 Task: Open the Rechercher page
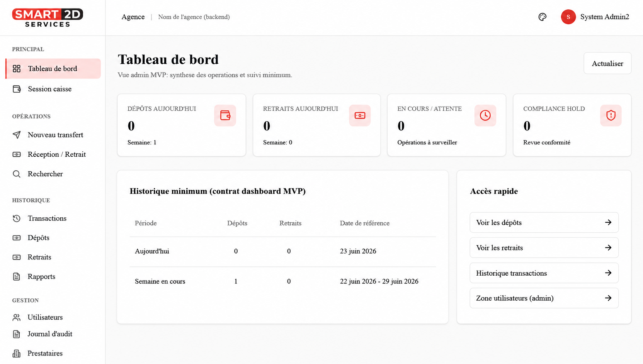53,174
